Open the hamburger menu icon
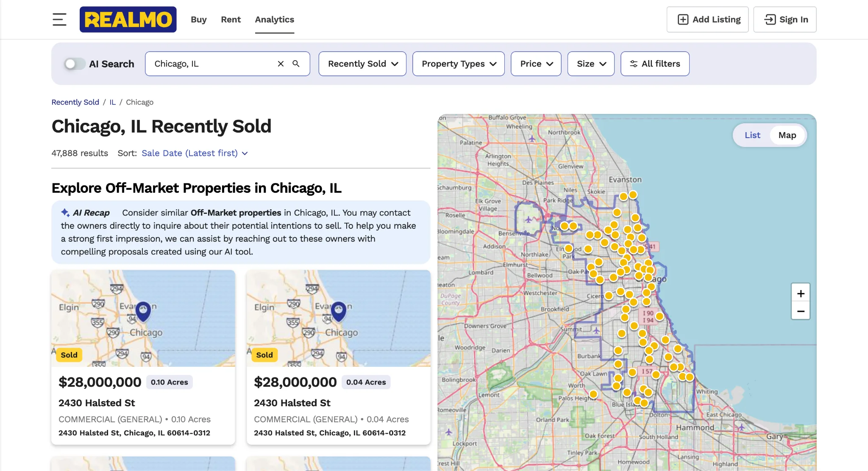This screenshot has width=868, height=471. (x=59, y=19)
